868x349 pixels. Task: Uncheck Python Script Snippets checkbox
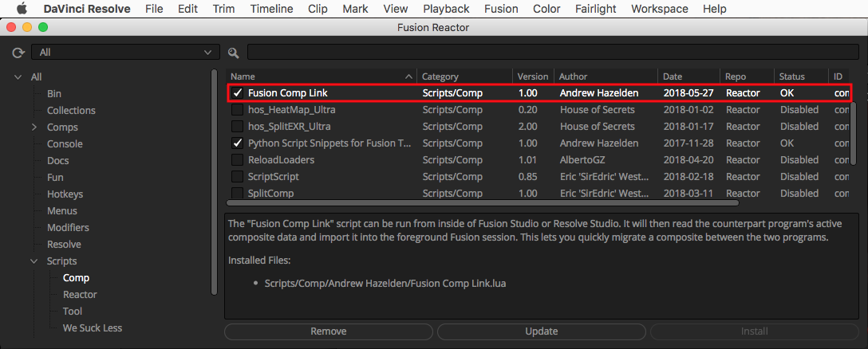coord(238,143)
